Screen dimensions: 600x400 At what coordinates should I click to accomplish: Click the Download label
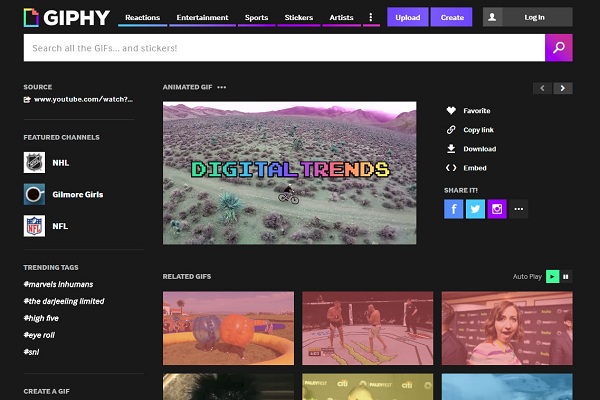tap(480, 149)
